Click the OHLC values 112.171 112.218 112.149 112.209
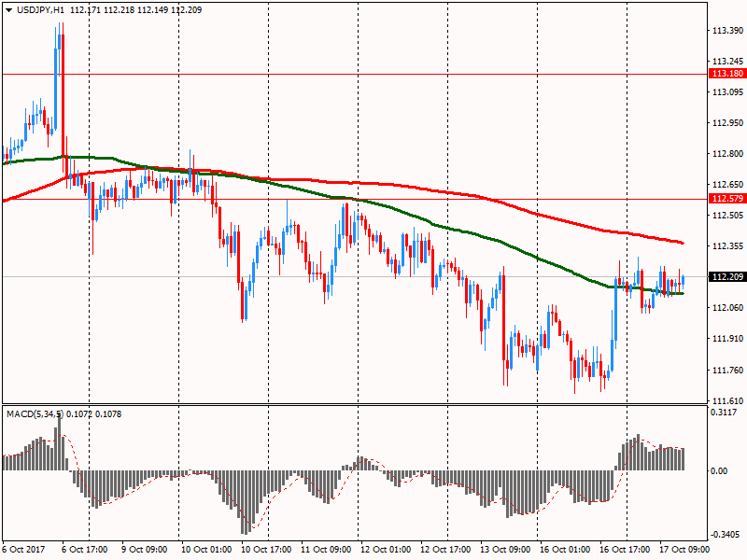 click(135, 10)
